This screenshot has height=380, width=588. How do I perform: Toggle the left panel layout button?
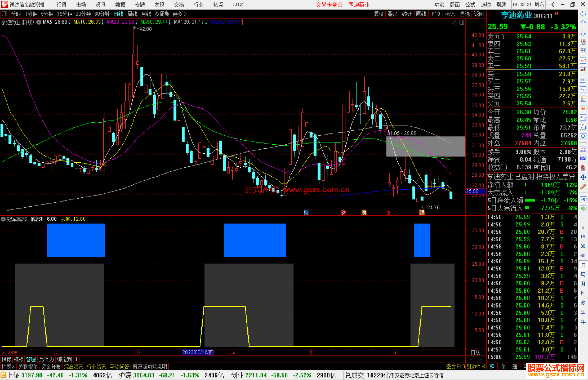pyautogui.click(x=5, y=14)
